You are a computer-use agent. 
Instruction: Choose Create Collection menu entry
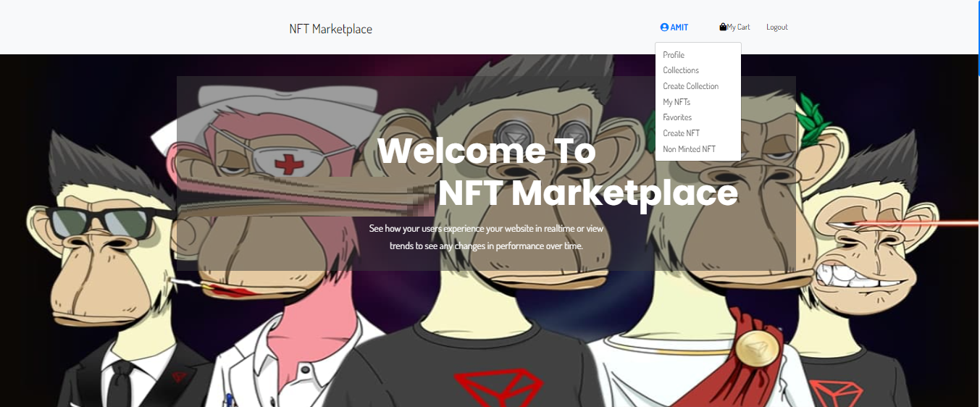point(691,86)
